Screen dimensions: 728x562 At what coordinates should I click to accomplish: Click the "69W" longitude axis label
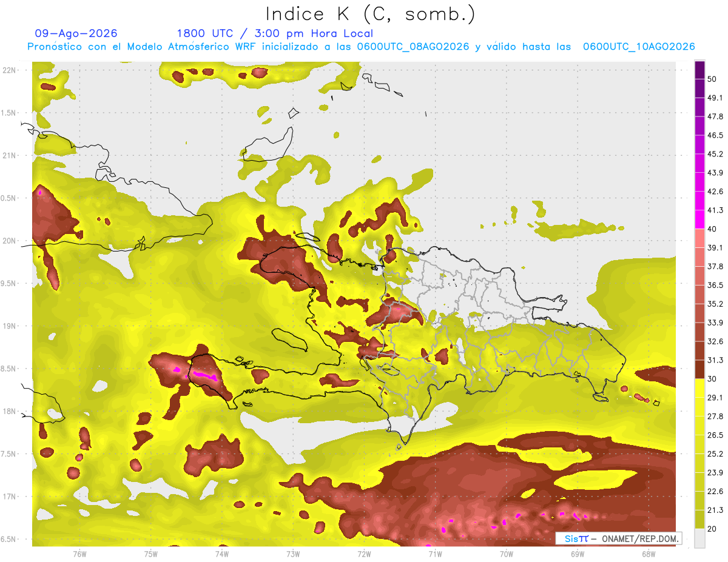578,554
